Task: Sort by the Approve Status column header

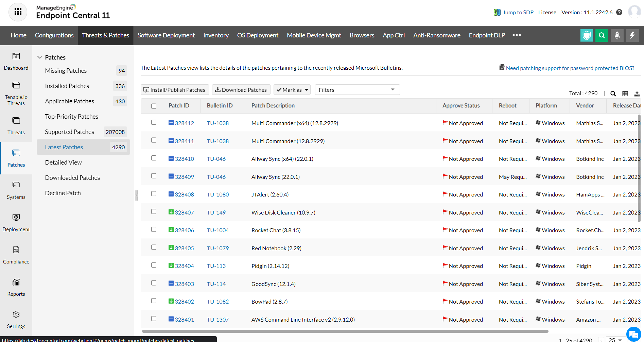Action: coord(461,106)
